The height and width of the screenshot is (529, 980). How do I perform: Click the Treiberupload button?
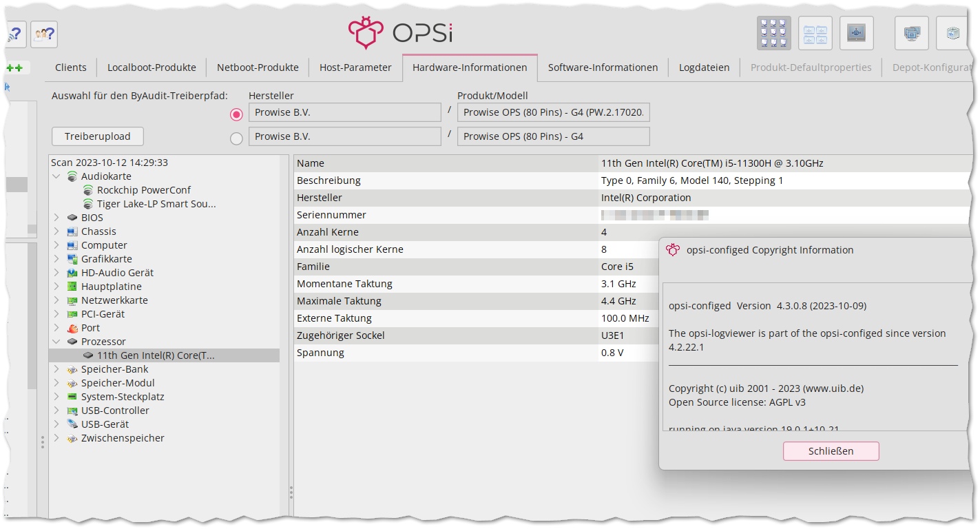point(98,136)
